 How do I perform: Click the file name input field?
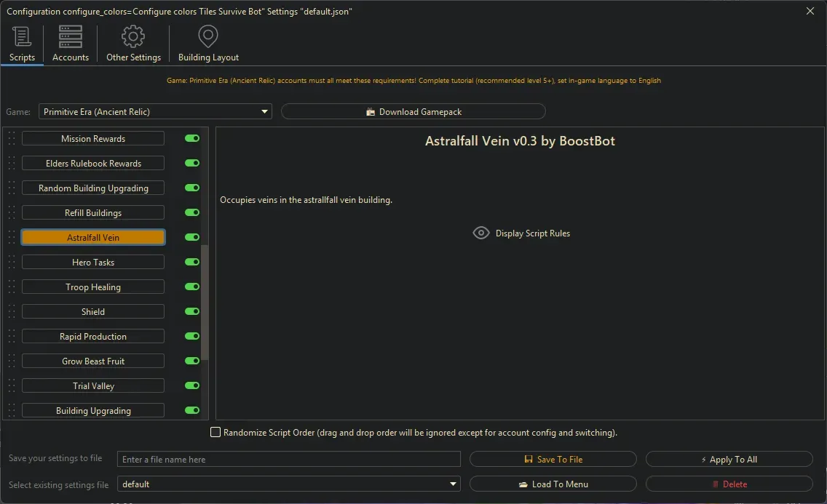289,460
